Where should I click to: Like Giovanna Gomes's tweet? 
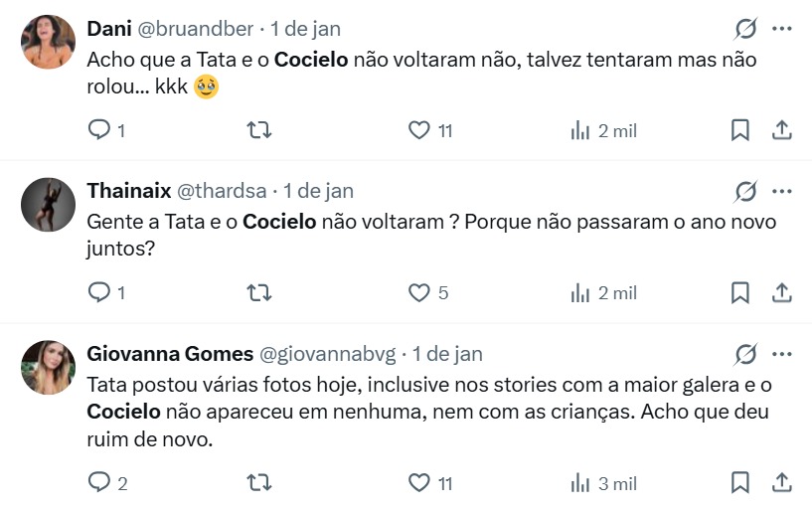[x=420, y=483]
